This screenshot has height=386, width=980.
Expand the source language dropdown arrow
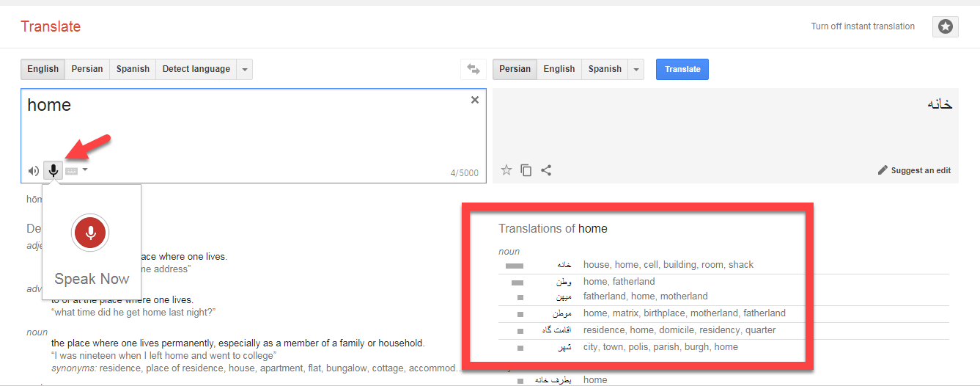(x=245, y=69)
